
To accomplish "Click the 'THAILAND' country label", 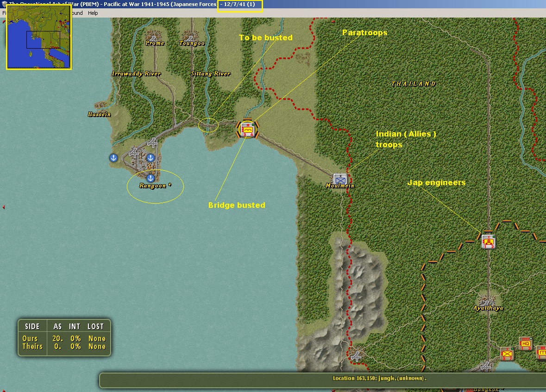I will click(413, 84).
